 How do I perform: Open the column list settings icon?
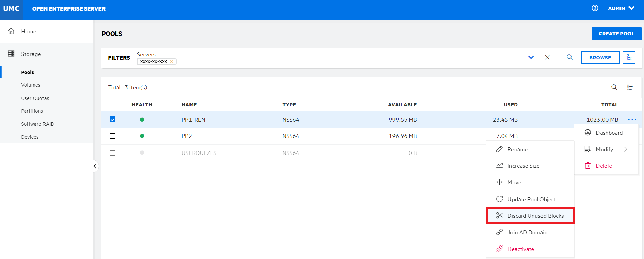630,87
